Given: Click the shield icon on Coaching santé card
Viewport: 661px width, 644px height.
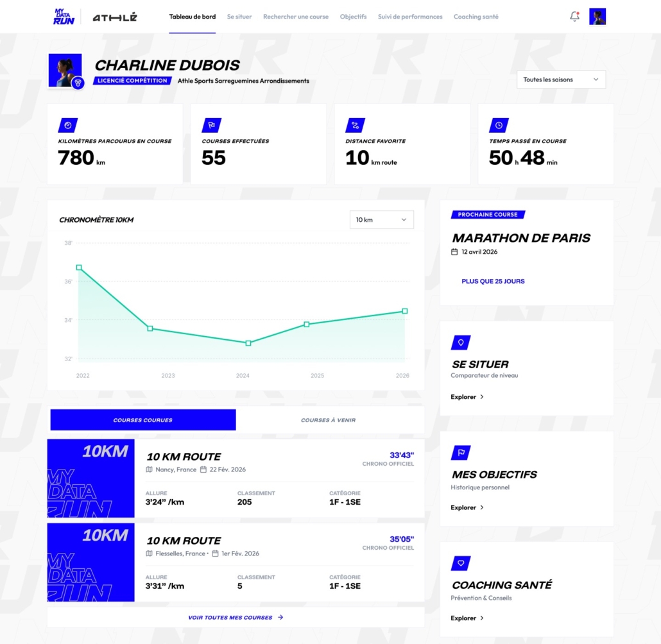Looking at the screenshot, I should (x=461, y=563).
